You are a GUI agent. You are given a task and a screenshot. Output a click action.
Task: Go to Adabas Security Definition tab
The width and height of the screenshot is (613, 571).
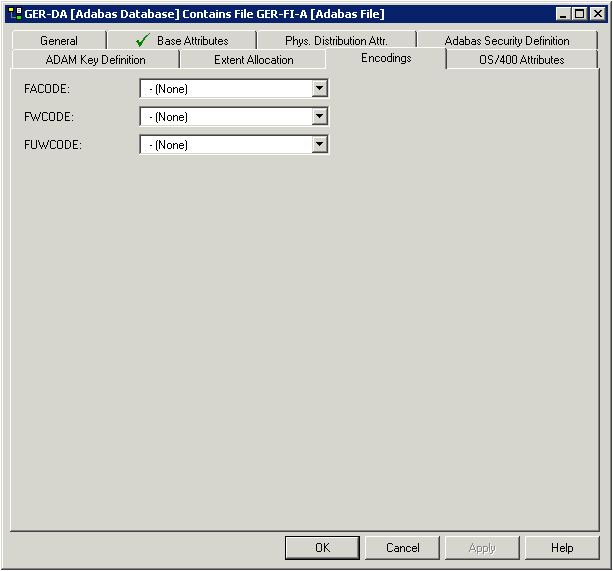(507, 41)
